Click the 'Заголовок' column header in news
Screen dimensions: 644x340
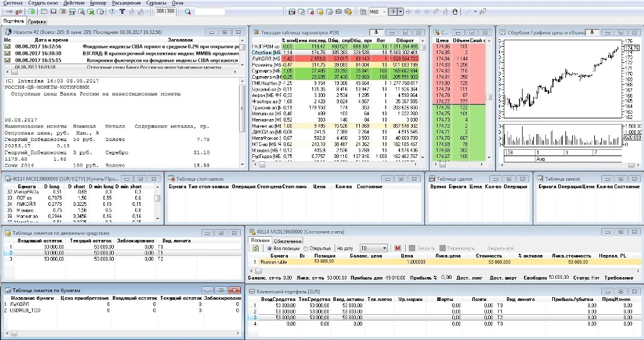180,40
